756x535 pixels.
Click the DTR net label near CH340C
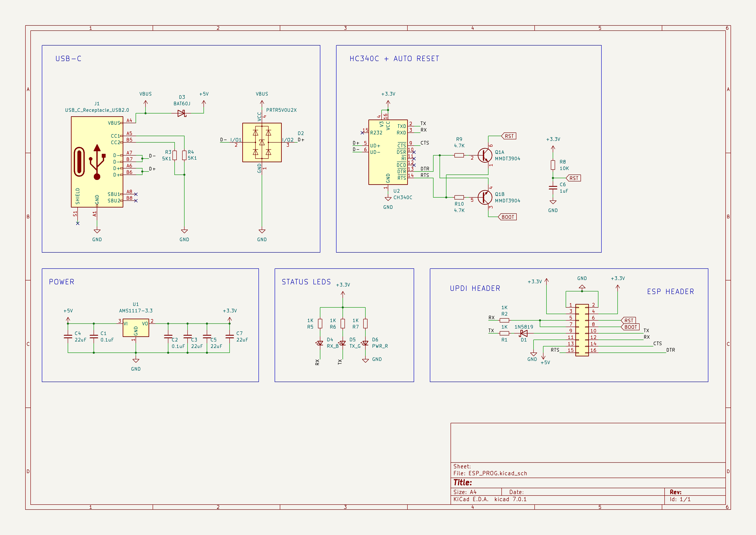[x=425, y=169]
